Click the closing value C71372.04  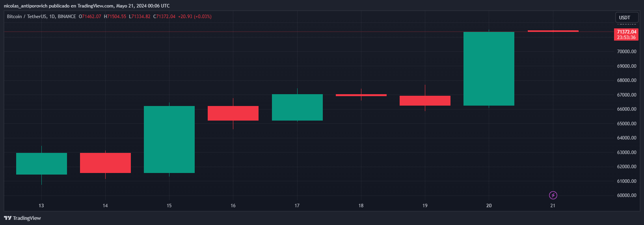coord(164,17)
